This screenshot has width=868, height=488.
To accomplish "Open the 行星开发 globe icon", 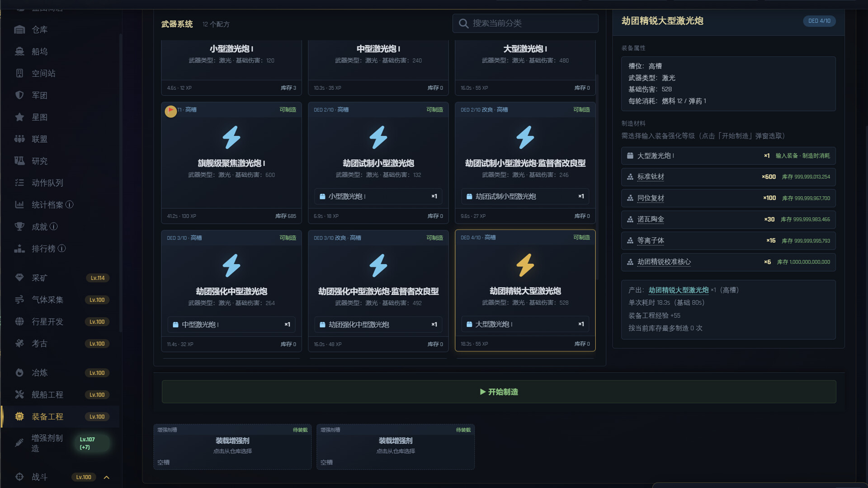I will point(19,322).
